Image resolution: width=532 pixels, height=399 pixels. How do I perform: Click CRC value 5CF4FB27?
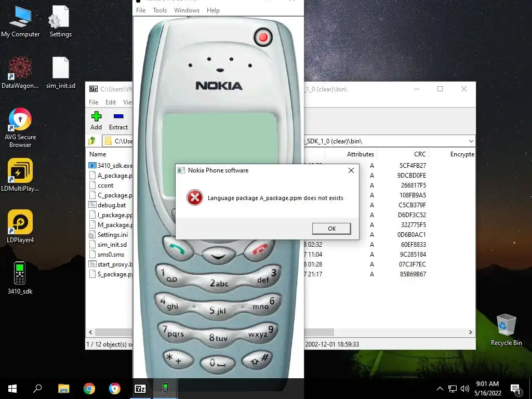413,166
